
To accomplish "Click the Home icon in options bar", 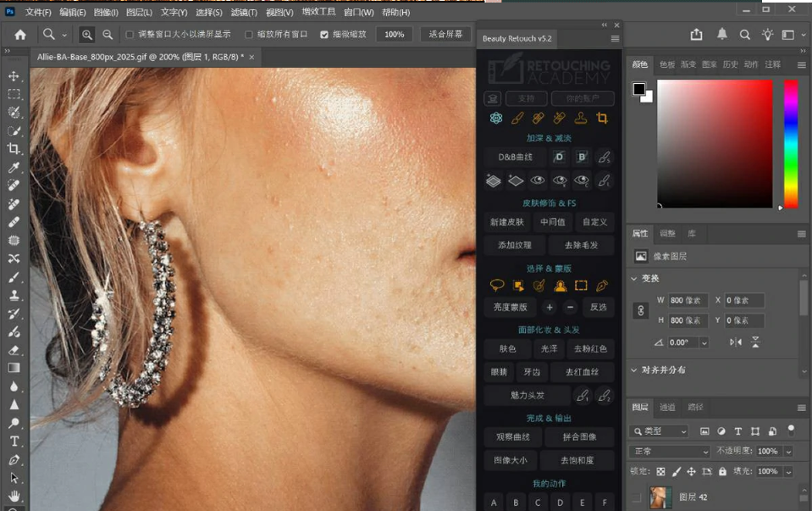I will tap(19, 35).
